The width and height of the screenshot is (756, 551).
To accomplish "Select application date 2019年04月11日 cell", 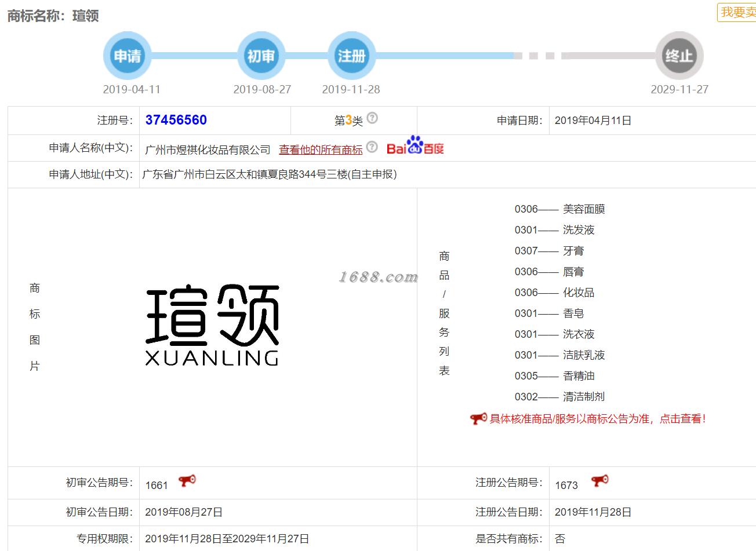I will (593, 121).
